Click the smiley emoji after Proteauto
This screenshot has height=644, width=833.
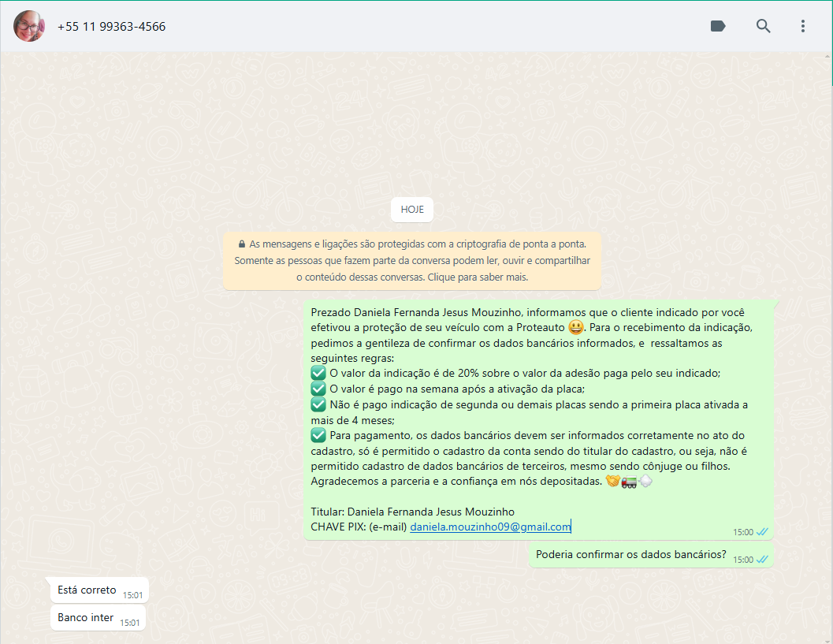tap(576, 327)
